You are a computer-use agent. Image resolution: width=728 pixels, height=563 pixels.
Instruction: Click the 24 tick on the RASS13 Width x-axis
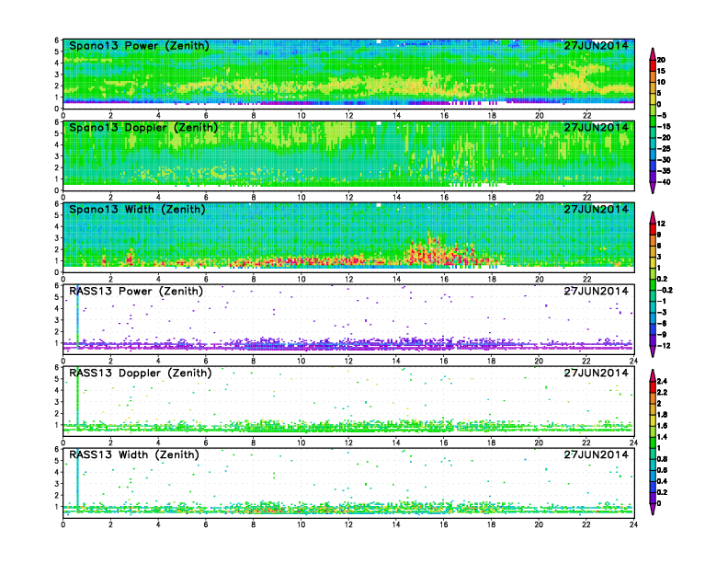(633, 524)
